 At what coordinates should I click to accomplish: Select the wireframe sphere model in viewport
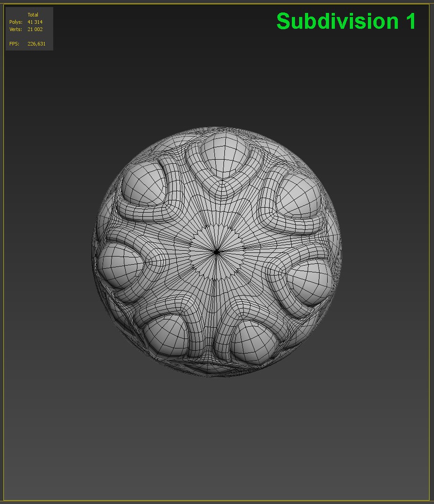click(216, 252)
